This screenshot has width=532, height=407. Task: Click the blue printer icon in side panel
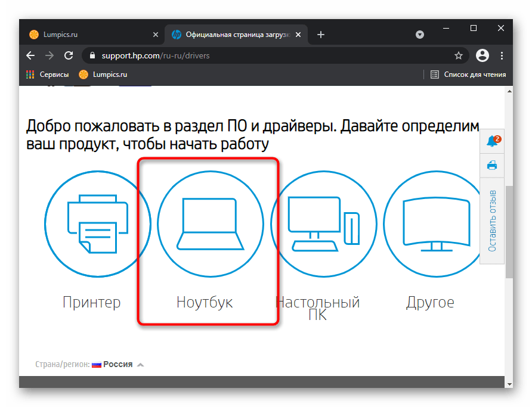[x=491, y=166]
